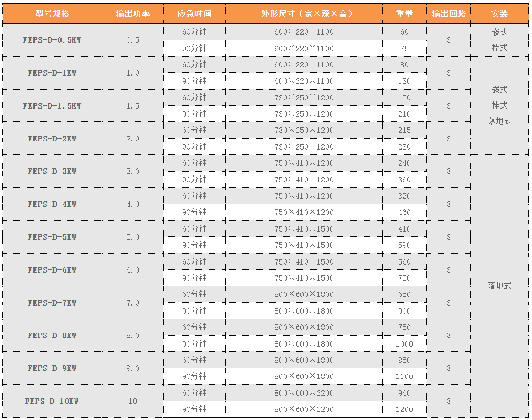Select the FEPS-D-5KW model cell
Image resolution: width=532 pixels, height=420 pixels.
52,237
